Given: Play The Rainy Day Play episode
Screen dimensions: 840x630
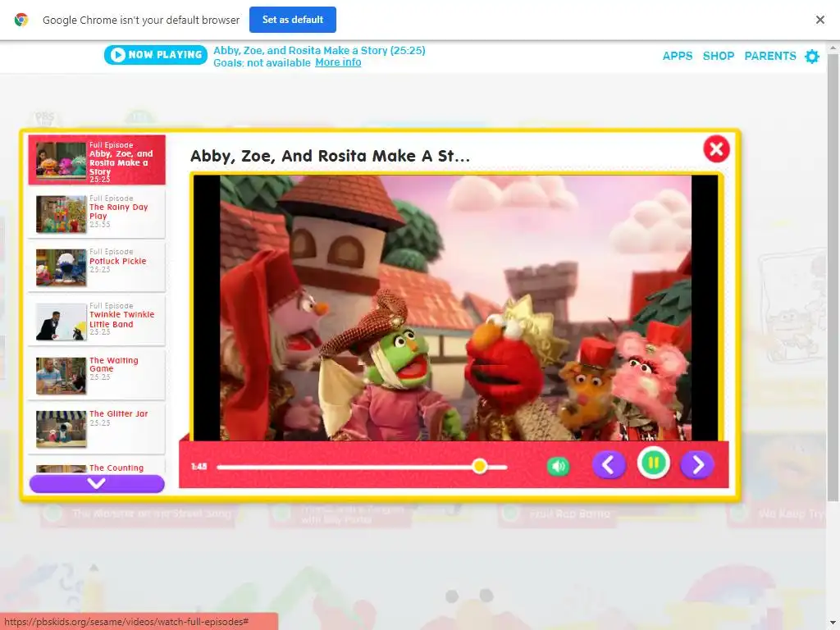Looking at the screenshot, I should [97, 213].
